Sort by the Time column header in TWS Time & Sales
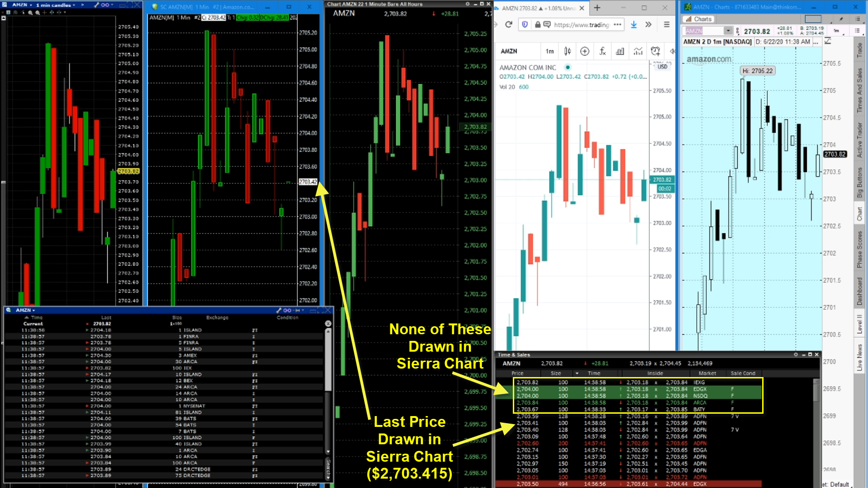This screenshot has width=868, height=488. [x=37, y=317]
